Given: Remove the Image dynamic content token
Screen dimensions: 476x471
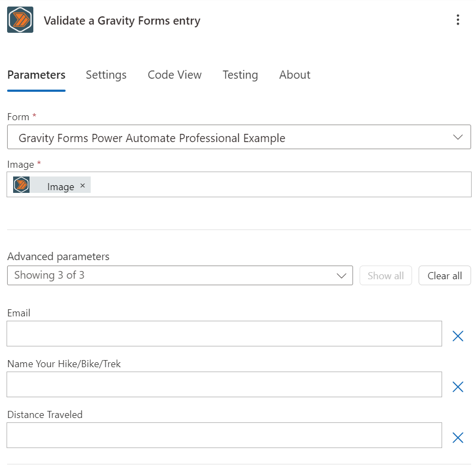Looking at the screenshot, I should tap(83, 185).
